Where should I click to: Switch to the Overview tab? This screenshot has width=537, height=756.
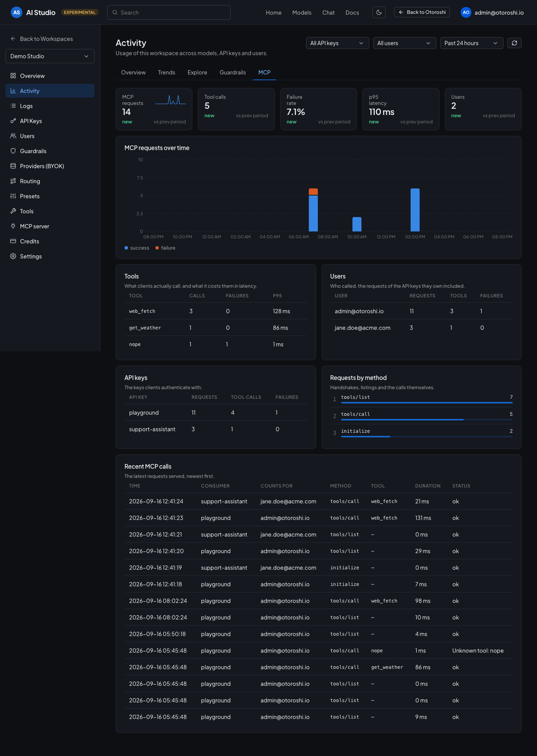133,73
